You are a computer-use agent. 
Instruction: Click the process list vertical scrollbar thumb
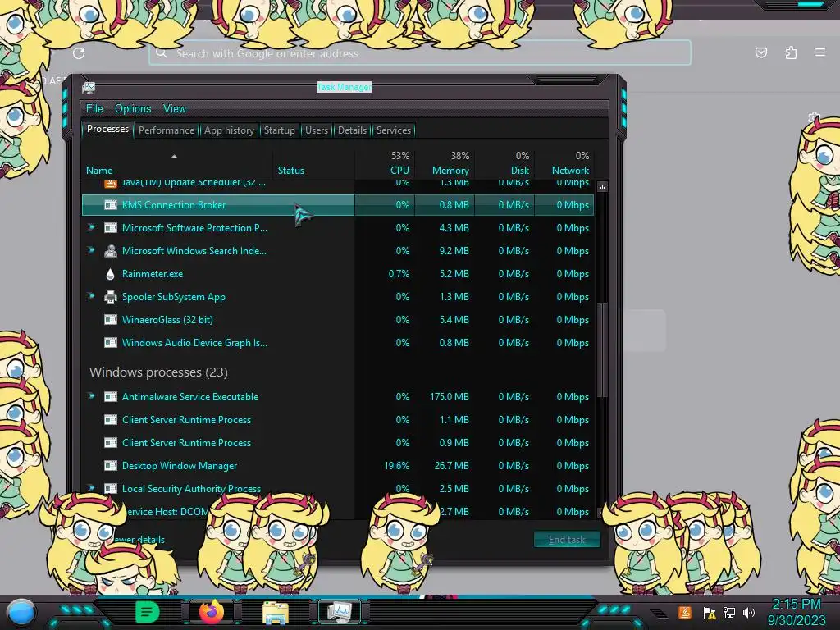[603, 349]
